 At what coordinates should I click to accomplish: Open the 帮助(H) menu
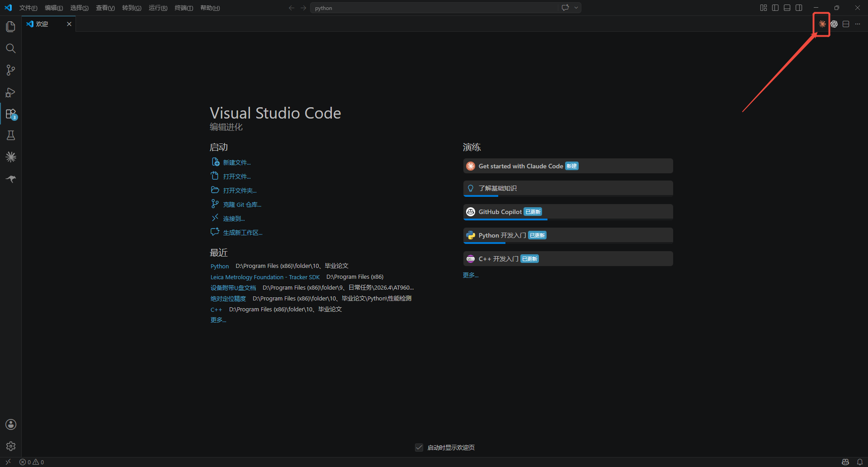210,8
